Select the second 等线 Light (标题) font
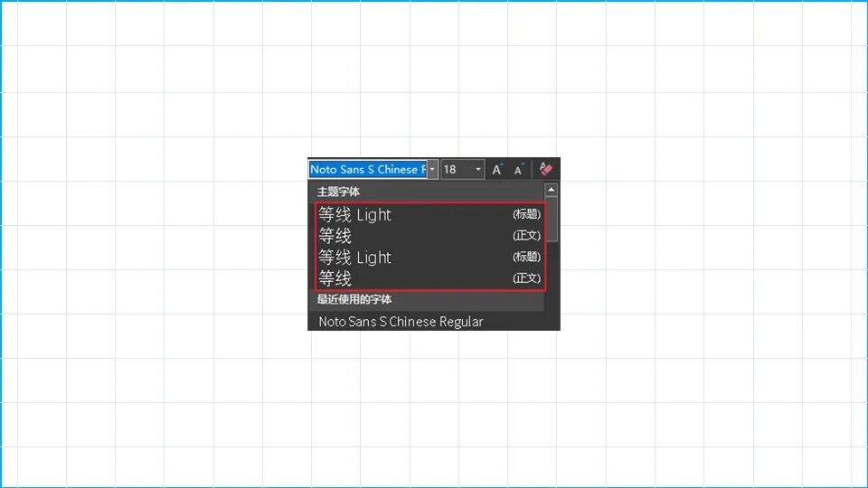This screenshot has height=488, width=868. (429, 258)
